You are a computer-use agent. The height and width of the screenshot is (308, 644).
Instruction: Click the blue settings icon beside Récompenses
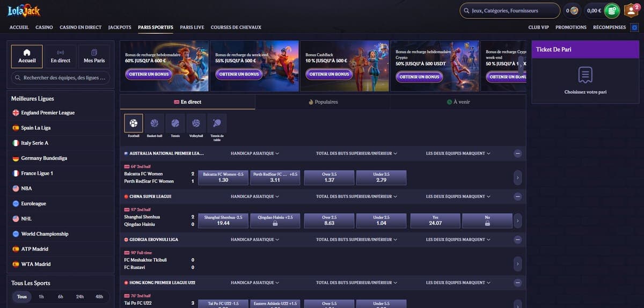coord(635,27)
